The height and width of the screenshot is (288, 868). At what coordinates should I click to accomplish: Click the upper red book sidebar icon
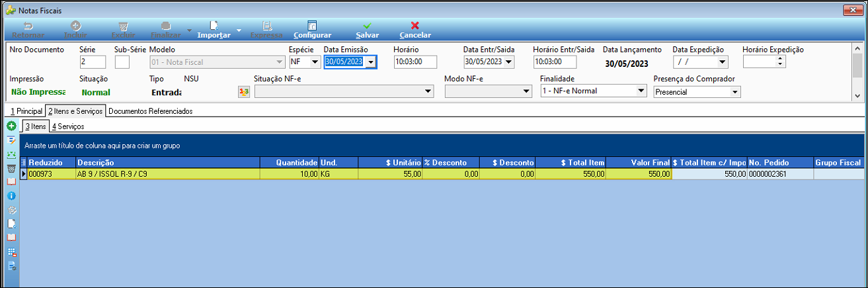point(11,181)
